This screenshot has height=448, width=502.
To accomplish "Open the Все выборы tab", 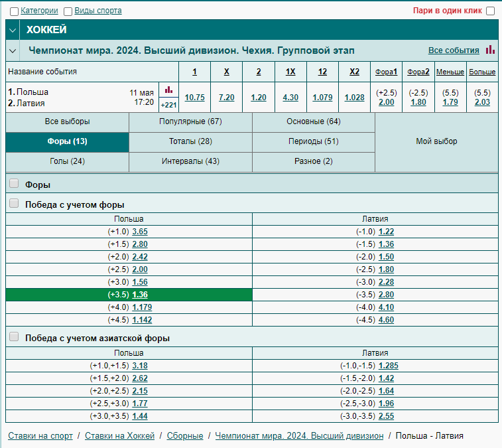I will (x=67, y=121).
